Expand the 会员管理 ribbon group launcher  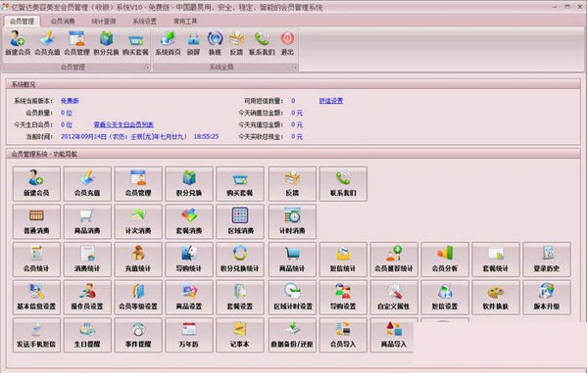click(x=148, y=68)
